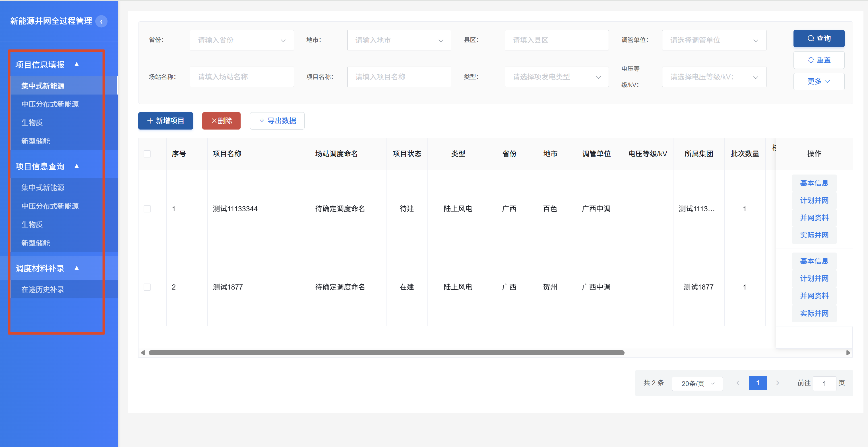
Task: Open 在途历史补录 menu item
Action: [64, 290]
